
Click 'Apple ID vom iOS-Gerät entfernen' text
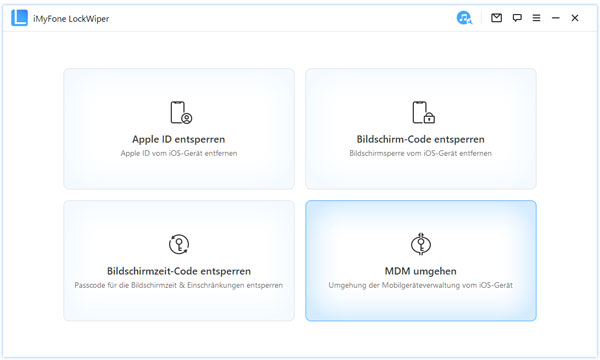179,153
